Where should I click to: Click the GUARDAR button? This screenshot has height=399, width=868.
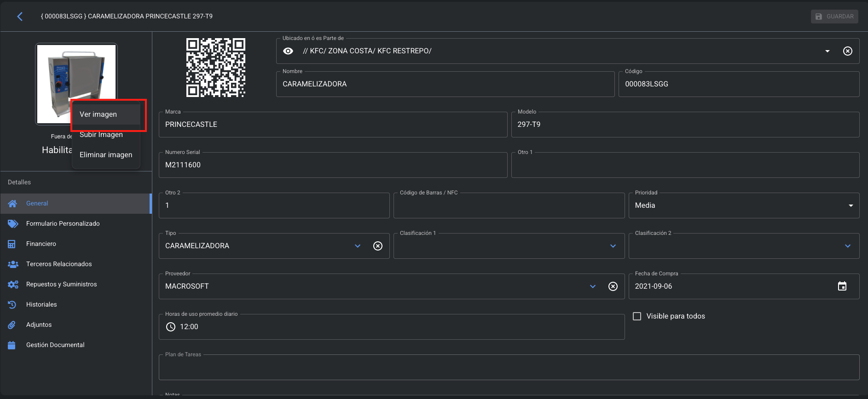coord(834,17)
